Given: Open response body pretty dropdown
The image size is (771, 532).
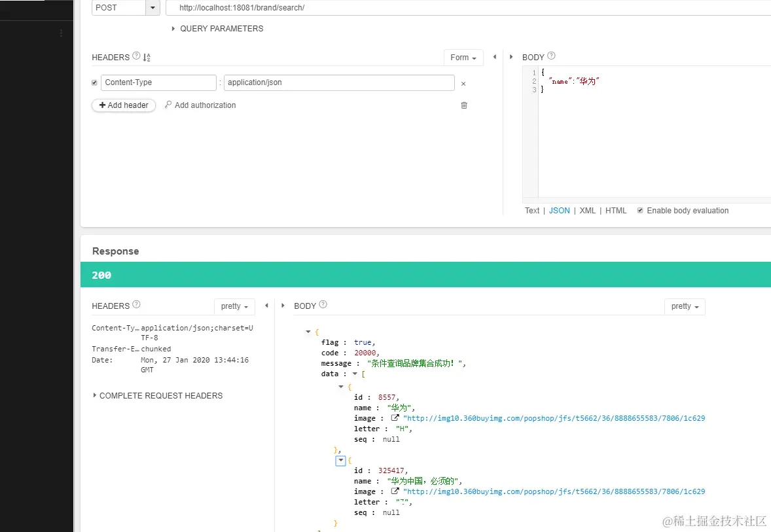Looking at the screenshot, I should (x=685, y=306).
